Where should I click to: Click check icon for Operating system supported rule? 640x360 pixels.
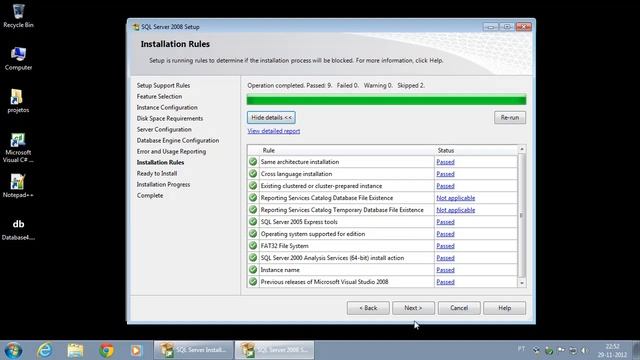[x=253, y=234]
